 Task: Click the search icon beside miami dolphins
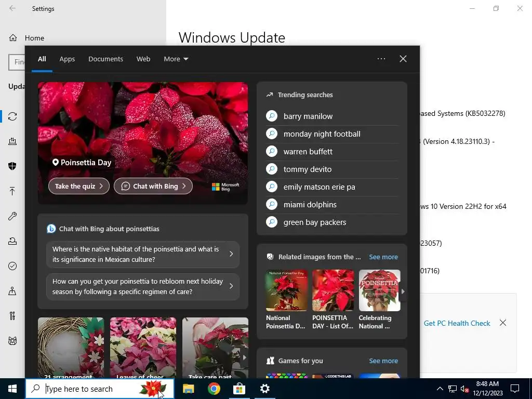pos(272,204)
